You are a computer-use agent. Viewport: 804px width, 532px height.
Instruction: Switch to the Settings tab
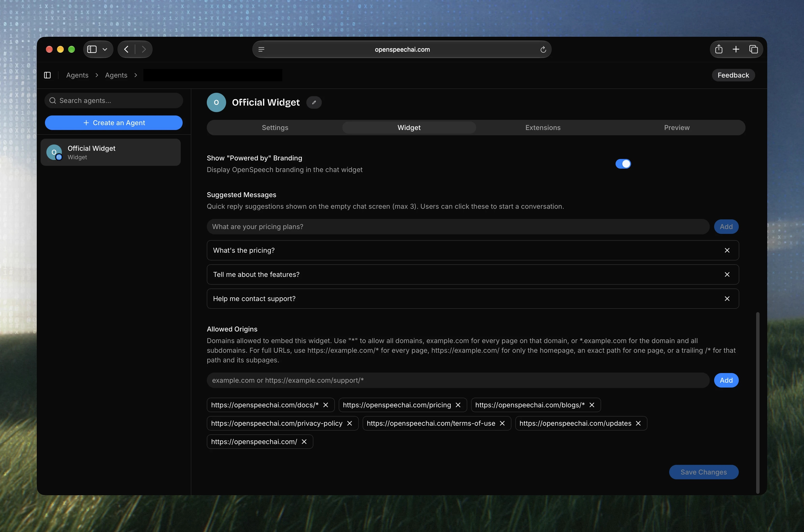coord(275,128)
